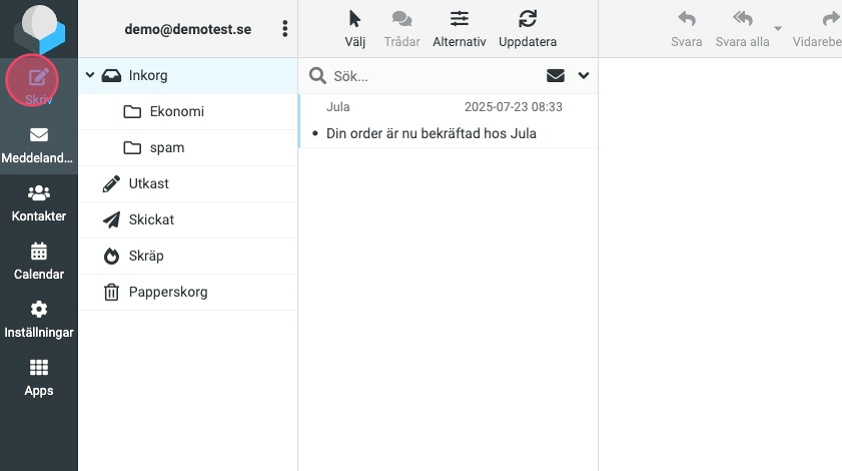
Task: Select the Ekonomi folder
Action: 176,111
